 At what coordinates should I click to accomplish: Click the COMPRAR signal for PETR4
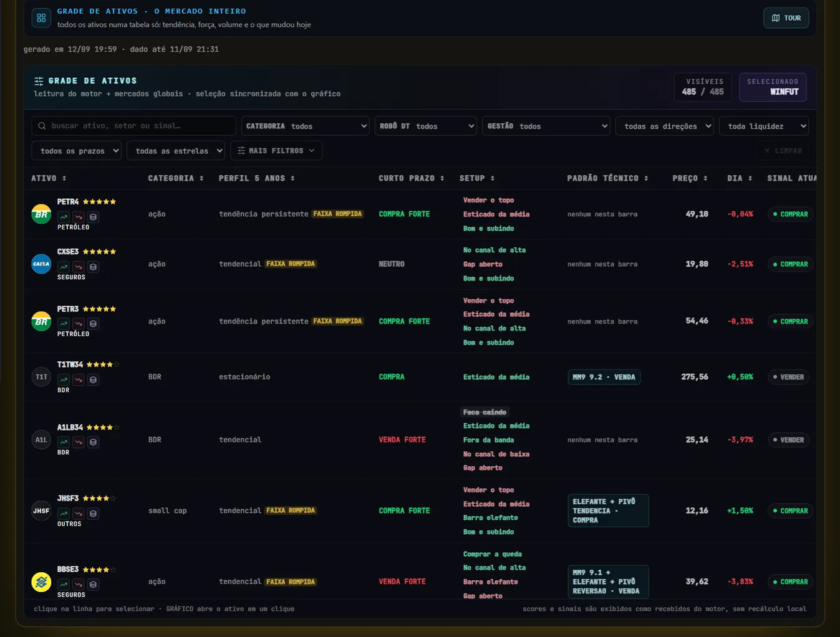click(790, 214)
